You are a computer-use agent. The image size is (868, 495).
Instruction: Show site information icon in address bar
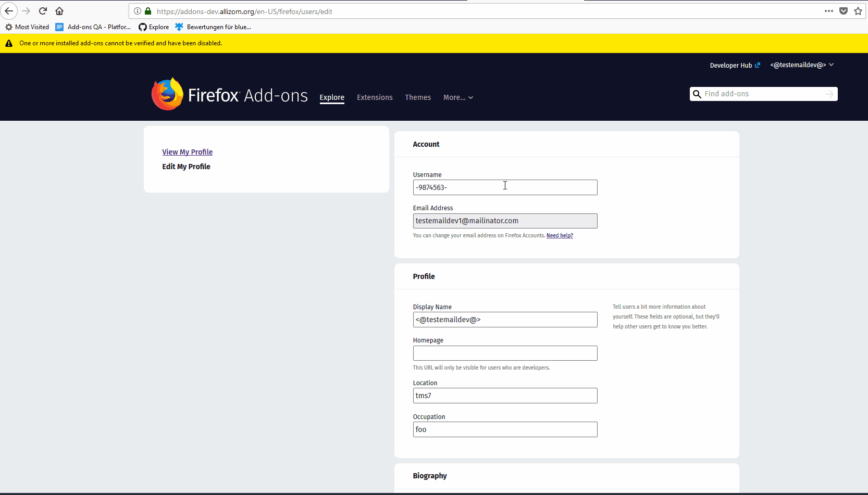tap(138, 11)
